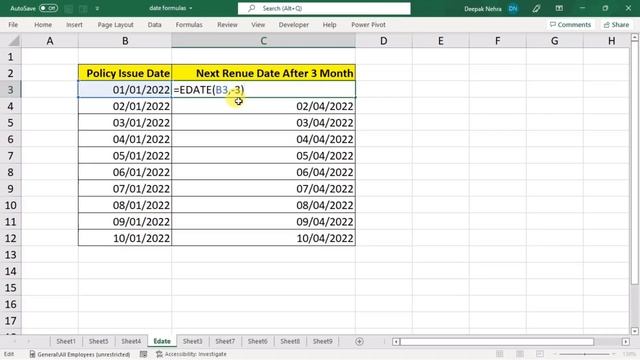Open the Page Layout tab
Screen dimensions: 640x360
(x=116, y=24)
